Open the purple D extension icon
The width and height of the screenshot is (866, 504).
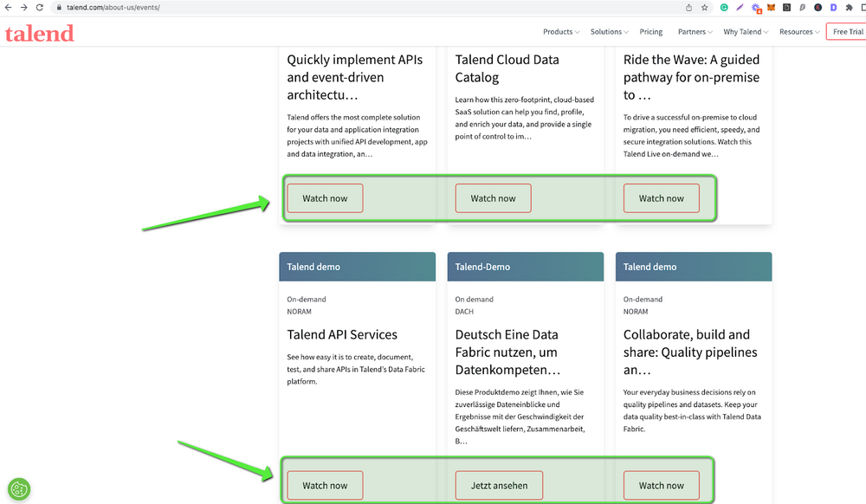(x=833, y=7)
